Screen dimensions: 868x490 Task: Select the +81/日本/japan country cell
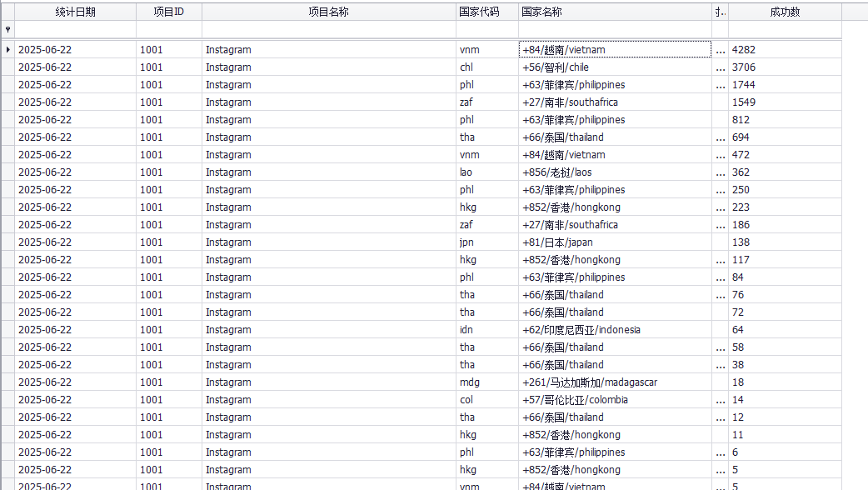point(615,242)
